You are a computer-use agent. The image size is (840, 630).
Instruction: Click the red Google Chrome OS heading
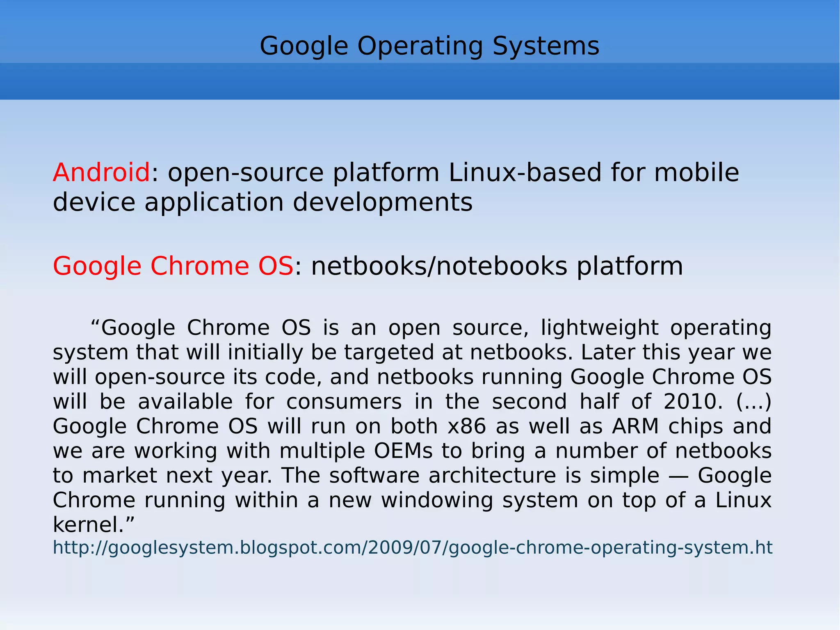(173, 266)
